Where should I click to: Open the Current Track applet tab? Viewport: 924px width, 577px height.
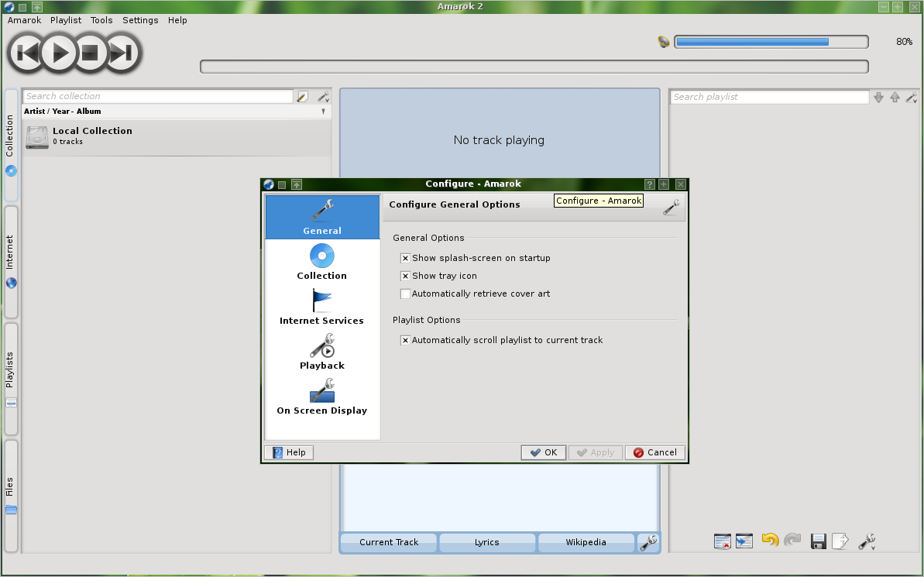coord(389,542)
